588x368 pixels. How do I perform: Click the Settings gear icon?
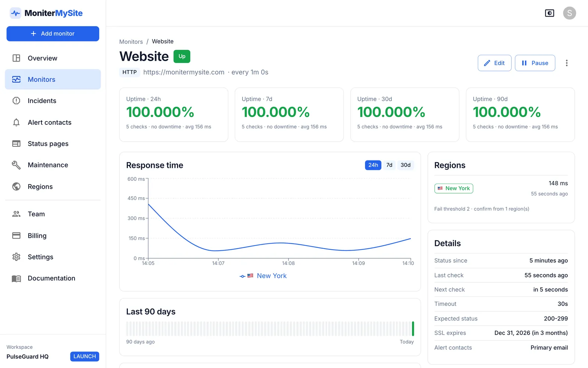(16, 257)
